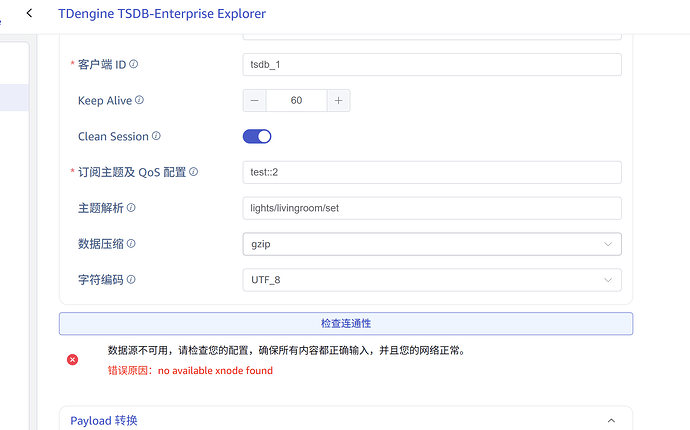Click info icon next to 订阅主题及 QoS 配置

[194, 172]
